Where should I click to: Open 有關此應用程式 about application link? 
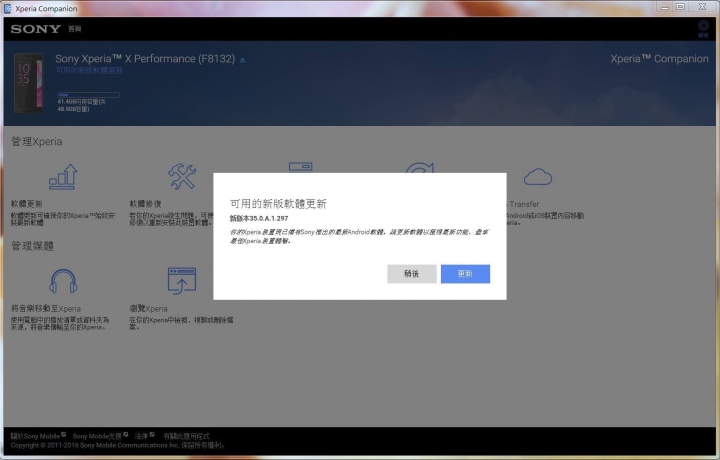pyautogui.click(x=186, y=436)
